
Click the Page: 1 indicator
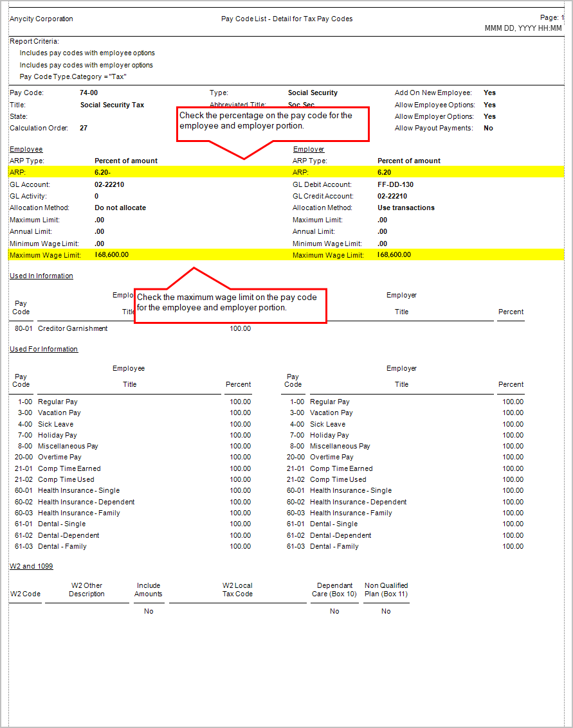[552, 17]
